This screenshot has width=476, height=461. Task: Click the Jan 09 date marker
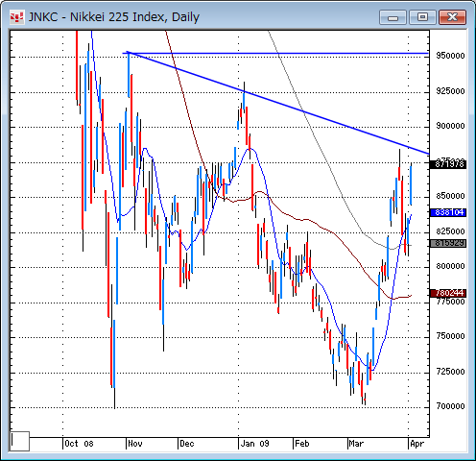click(x=254, y=444)
